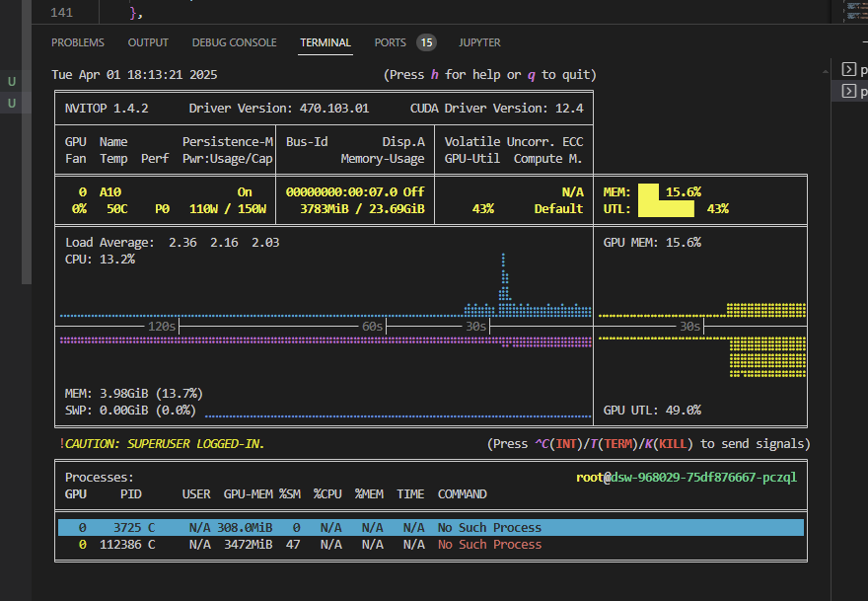The image size is (868, 601).
Task: Select the first terminal instance icon
Action: click(x=848, y=69)
